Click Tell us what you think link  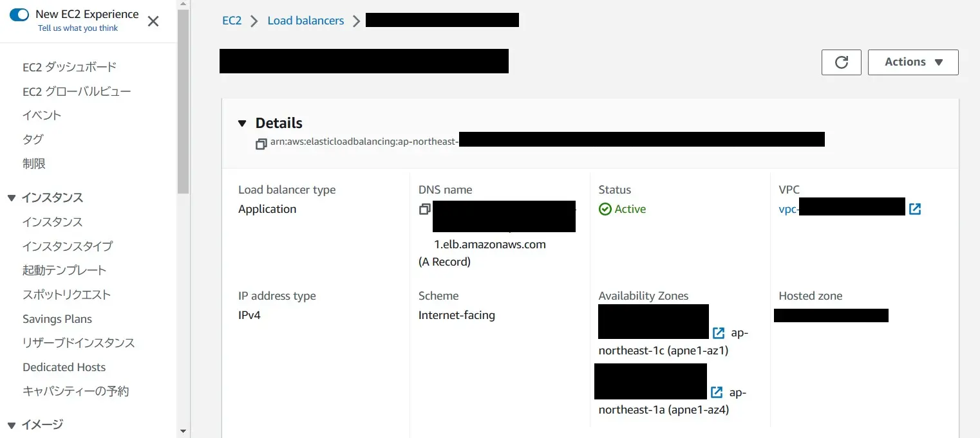click(x=78, y=28)
